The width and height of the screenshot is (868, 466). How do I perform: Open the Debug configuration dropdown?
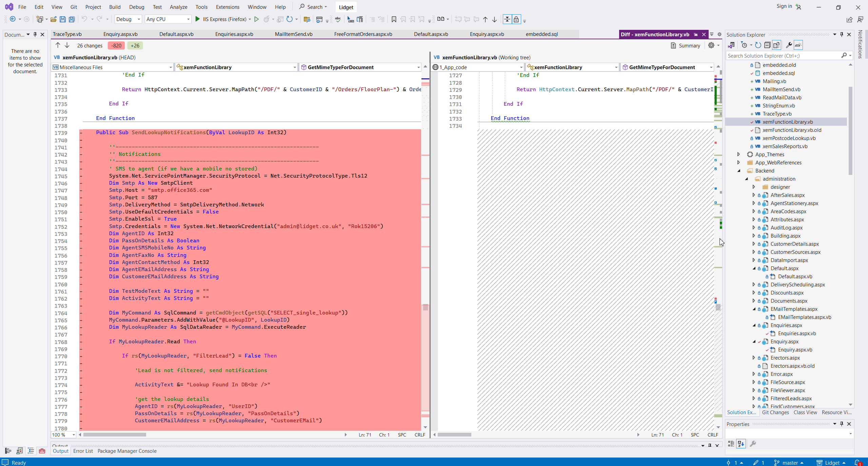coord(128,19)
